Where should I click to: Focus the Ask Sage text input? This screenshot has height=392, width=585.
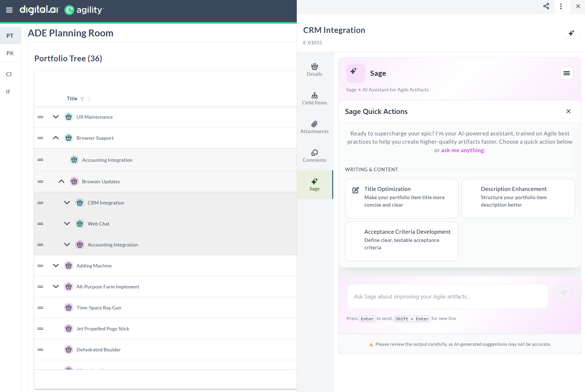tap(448, 297)
